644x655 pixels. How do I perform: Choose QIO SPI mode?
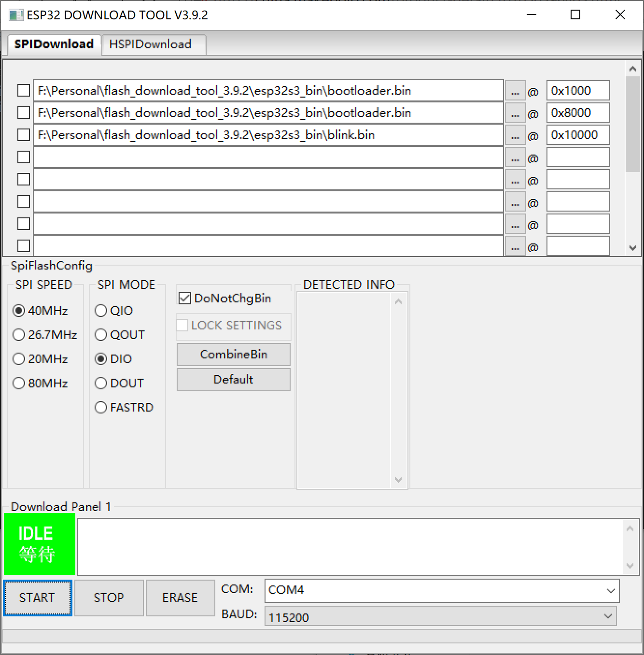tap(114, 311)
